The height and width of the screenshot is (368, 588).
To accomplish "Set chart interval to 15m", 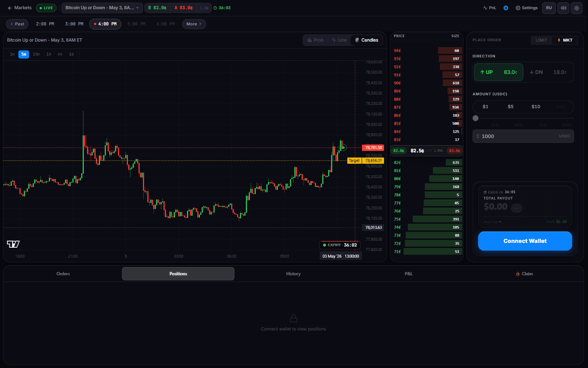I will tap(36, 54).
